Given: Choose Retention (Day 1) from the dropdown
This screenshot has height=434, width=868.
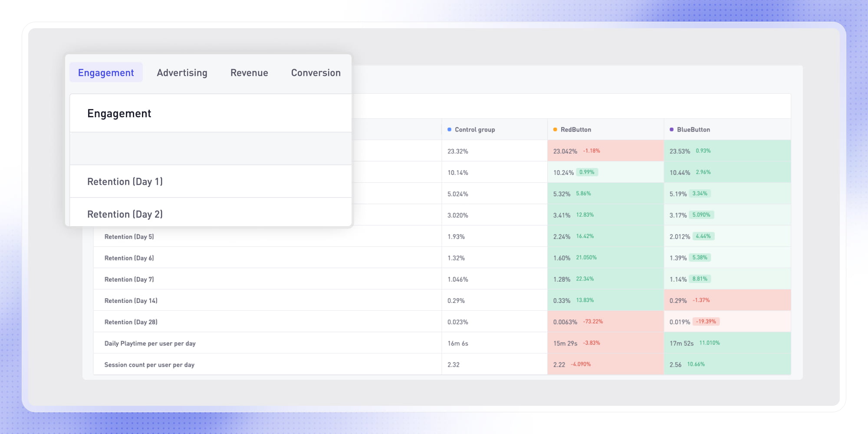Looking at the screenshot, I should click(x=125, y=181).
